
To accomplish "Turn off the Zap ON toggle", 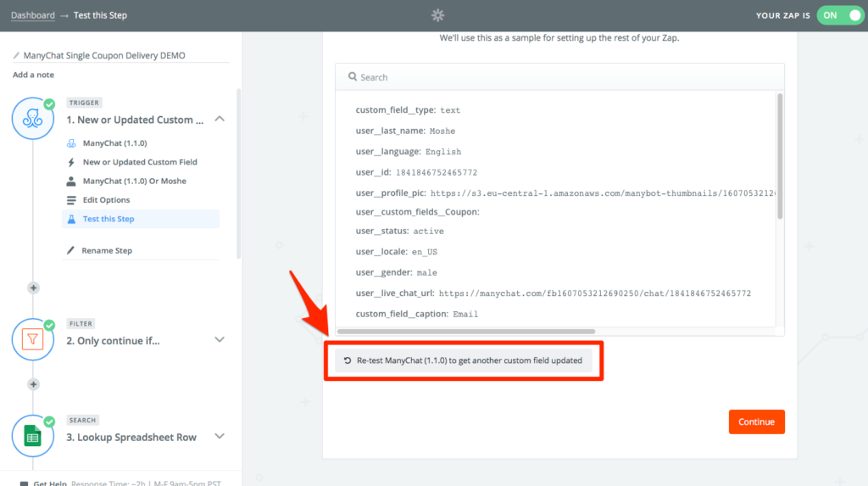I will click(840, 15).
